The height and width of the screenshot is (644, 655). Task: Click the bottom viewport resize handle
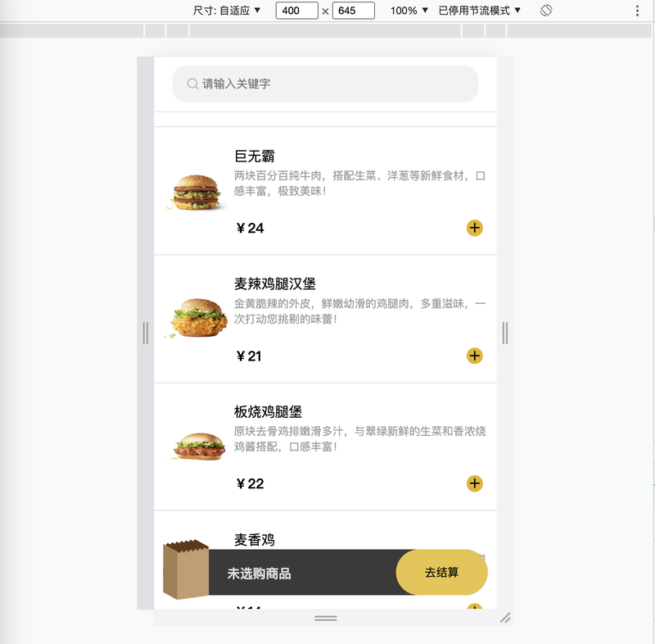click(x=325, y=618)
